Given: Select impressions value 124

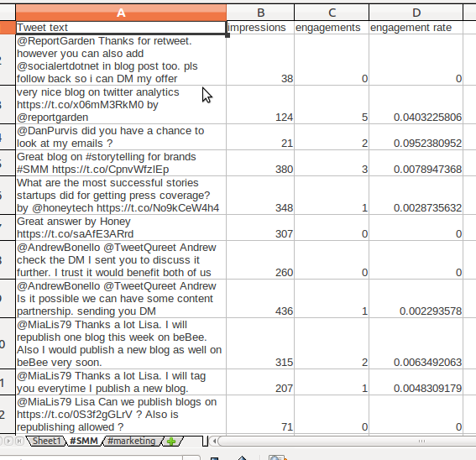Looking at the screenshot, I should click(260, 105).
